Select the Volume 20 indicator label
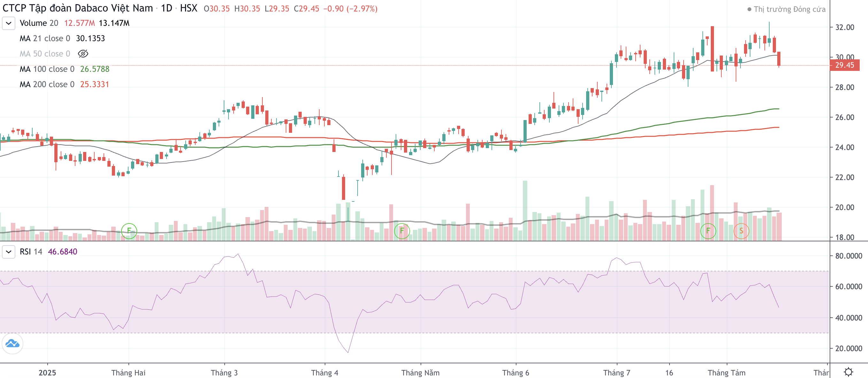 click(39, 23)
